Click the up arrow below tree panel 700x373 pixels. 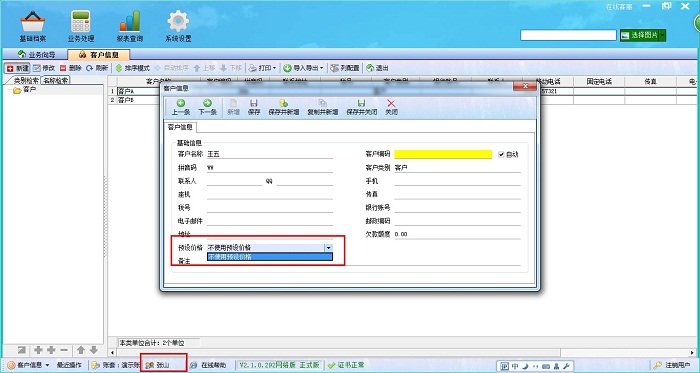click(x=80, y=350)
